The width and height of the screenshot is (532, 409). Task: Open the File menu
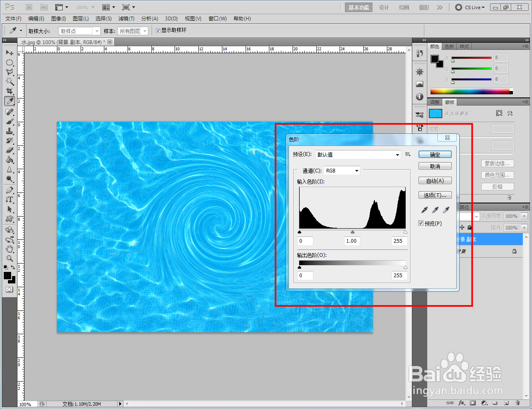(x=13, y=19)
